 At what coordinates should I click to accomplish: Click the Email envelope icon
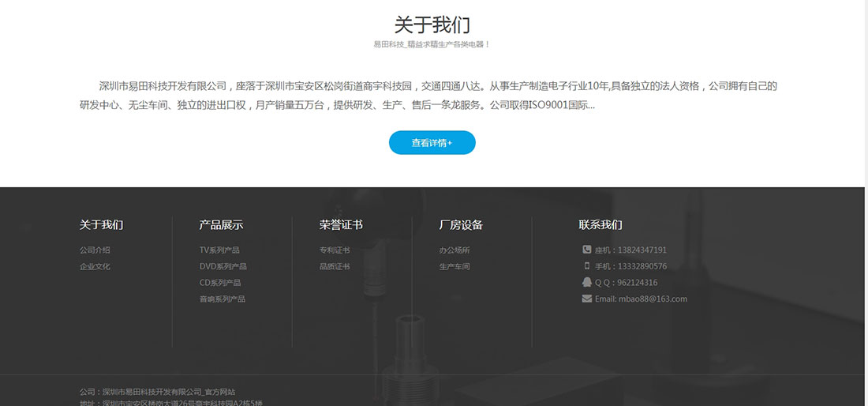(586, 299)
